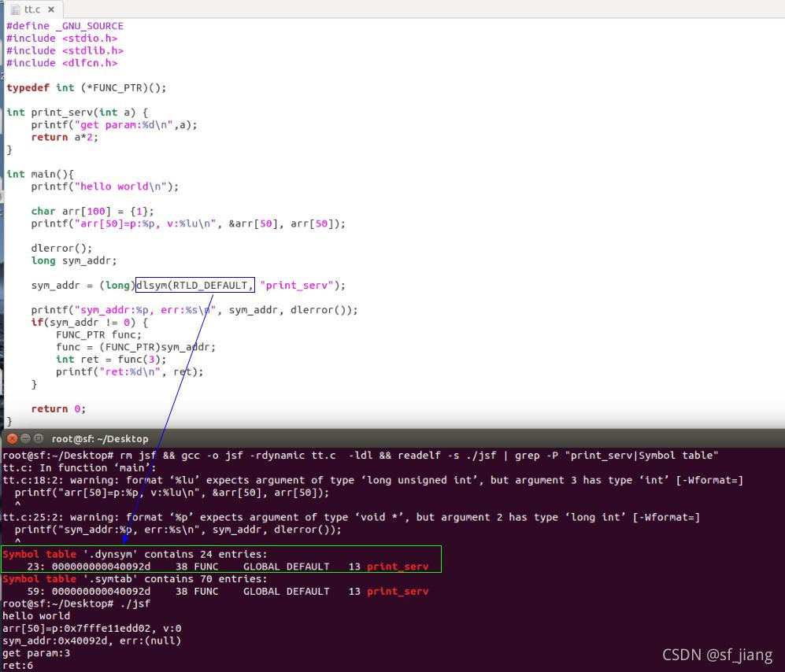Click 'char arr[100] = {1};' line
The height and width of the screenshot is (672, 785).
(x=93, y=211)
